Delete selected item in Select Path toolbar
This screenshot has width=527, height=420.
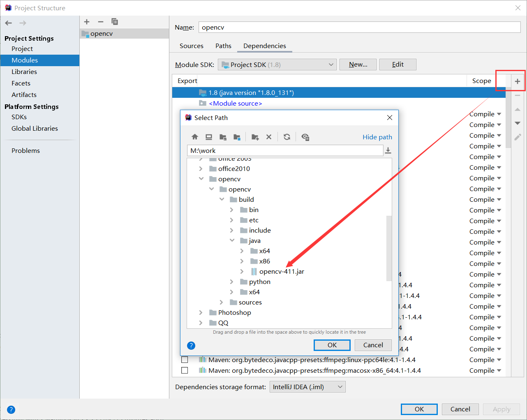(269, 137)
